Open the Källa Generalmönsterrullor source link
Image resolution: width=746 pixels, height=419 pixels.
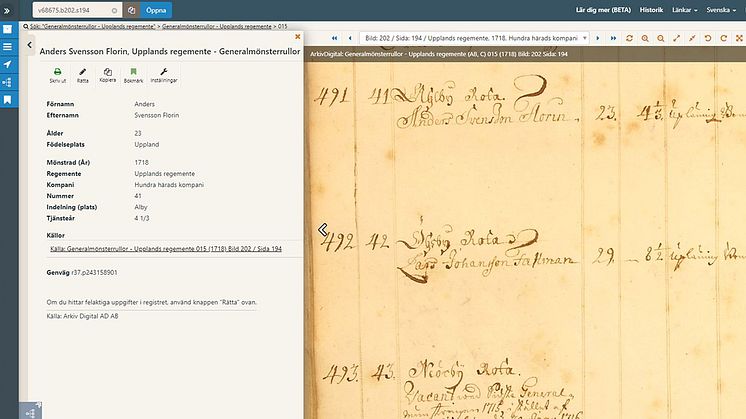click(x=166, y=249)
